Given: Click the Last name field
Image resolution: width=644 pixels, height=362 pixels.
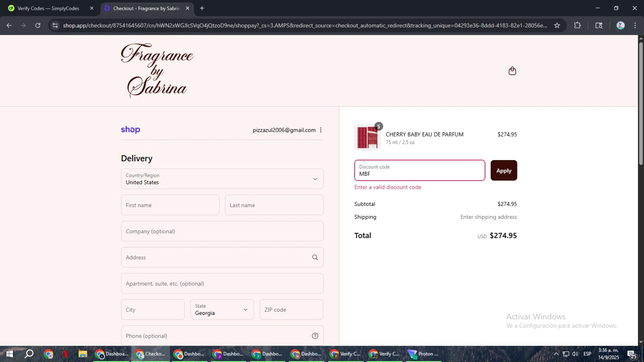Looking at the screenshot, I should 274,205.
